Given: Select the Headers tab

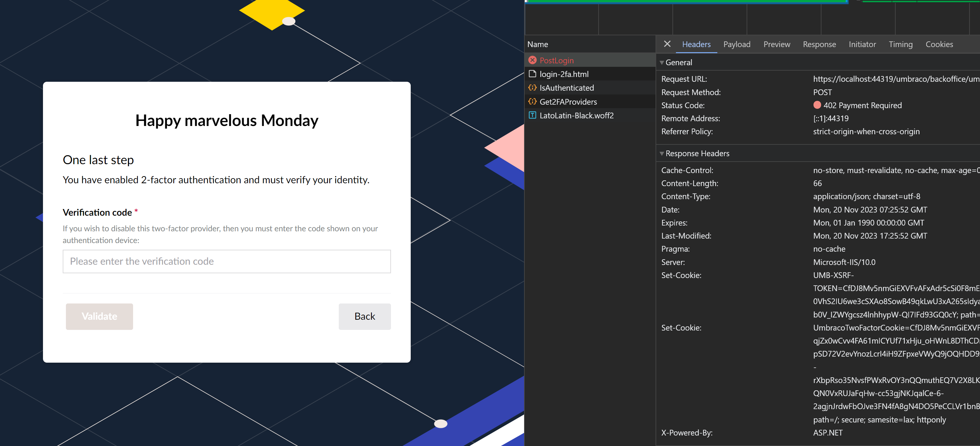Looking at the screenshot, I should [696, 44].
